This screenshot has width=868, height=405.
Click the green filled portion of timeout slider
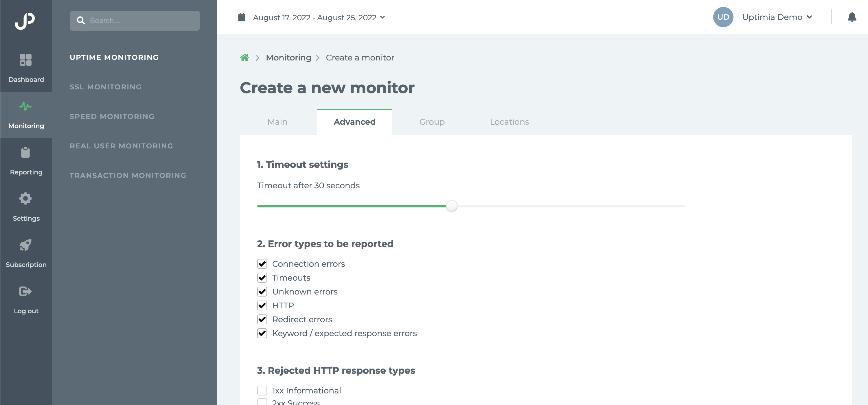coord(352,206)
